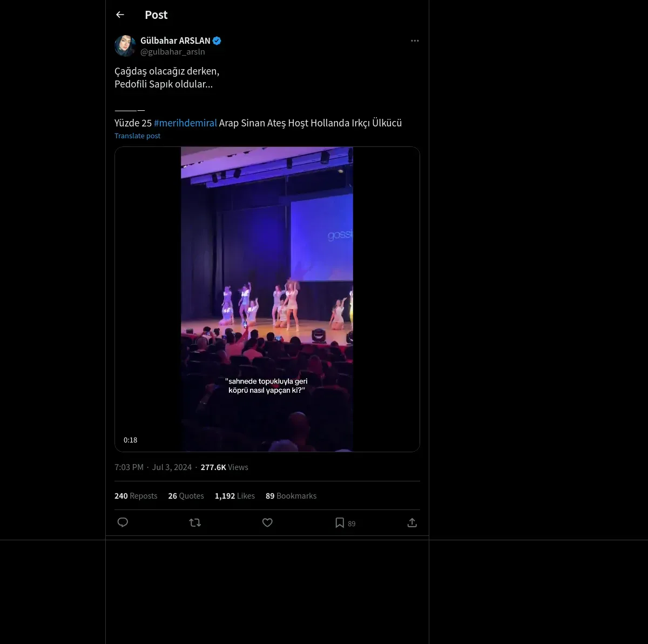Bookmark this post

[x=340, y=522]
